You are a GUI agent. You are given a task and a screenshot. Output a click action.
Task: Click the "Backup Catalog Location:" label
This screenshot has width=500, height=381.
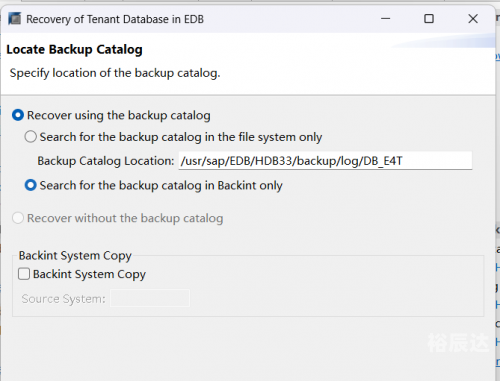coord(106,161)
